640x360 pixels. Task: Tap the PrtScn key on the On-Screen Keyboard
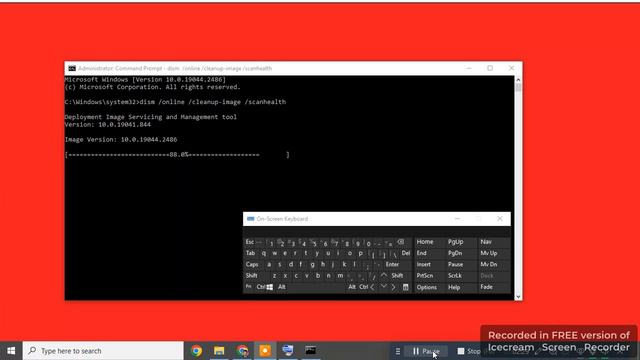click(425, 276)
